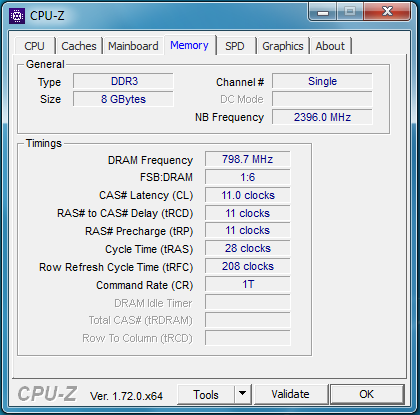Click the 208 clocks tRFC value

point(248,266)
